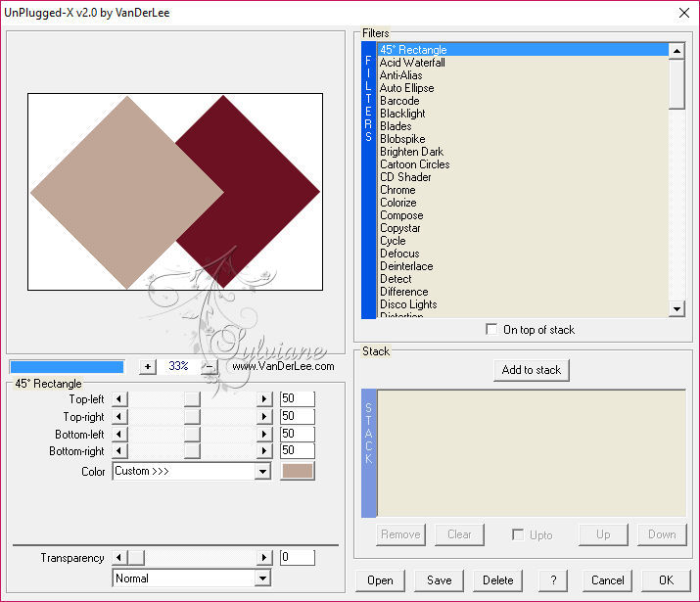The height and width of the screenshot is (602, 700).
Task: Increase Top-right with right arrow
Action: click(264, 416)
